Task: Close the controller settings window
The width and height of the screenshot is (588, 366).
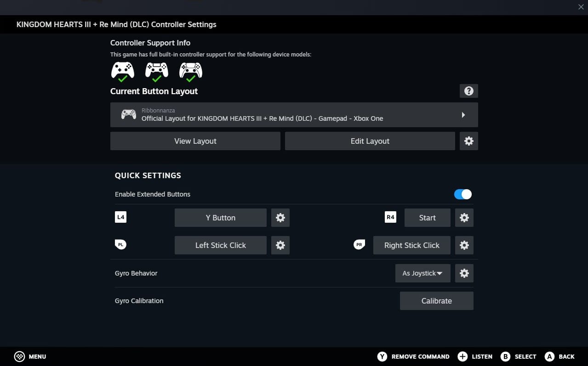Action: (581, 7)
